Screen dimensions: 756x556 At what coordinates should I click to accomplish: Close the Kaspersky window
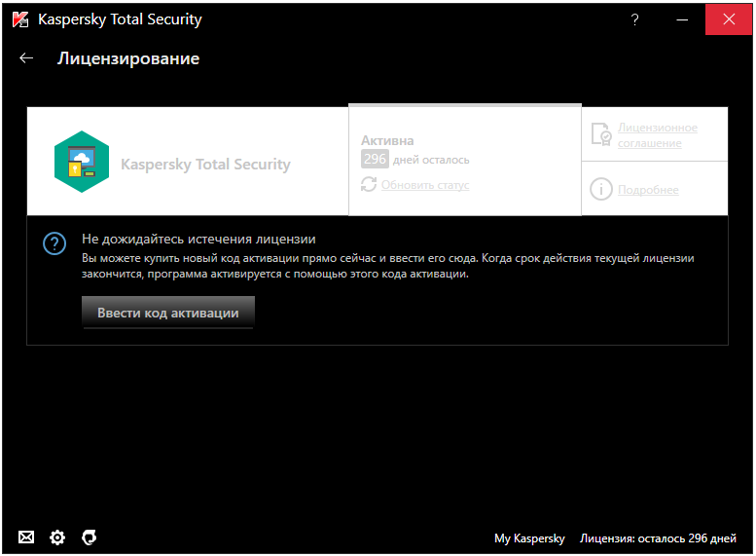[x=729, y=19]
